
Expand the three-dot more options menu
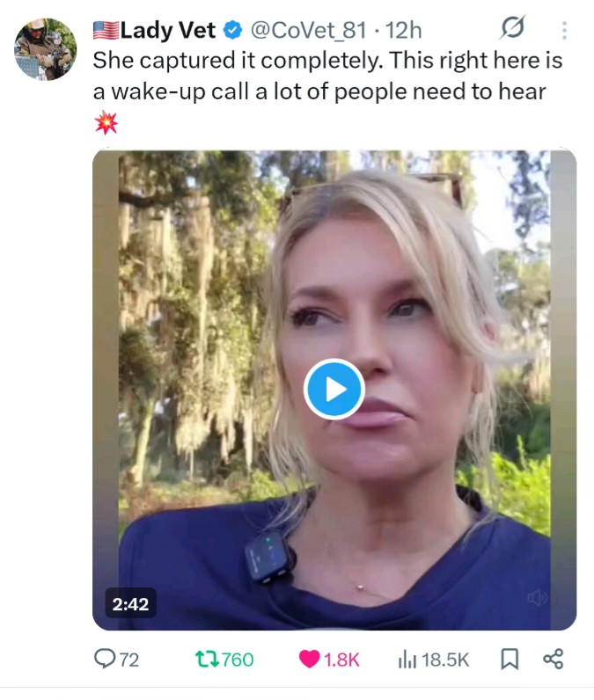(x=565, y=31)
